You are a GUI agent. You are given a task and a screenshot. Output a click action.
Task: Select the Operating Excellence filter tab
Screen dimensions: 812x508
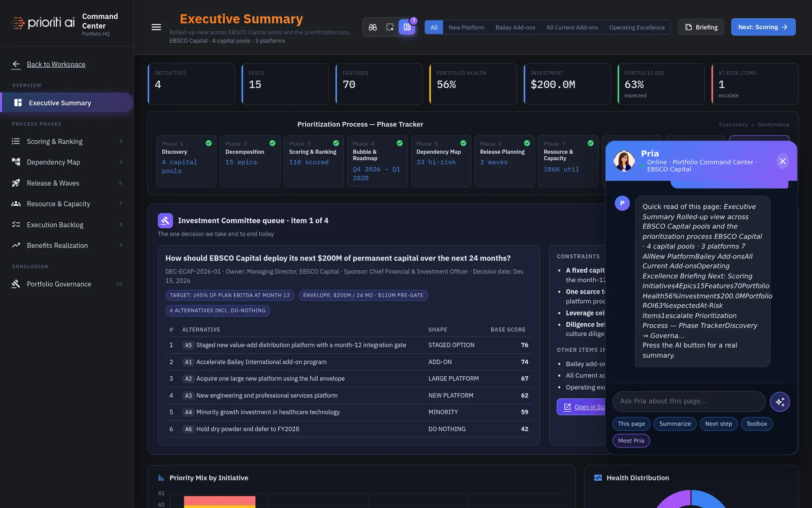(x=637, y=27)
